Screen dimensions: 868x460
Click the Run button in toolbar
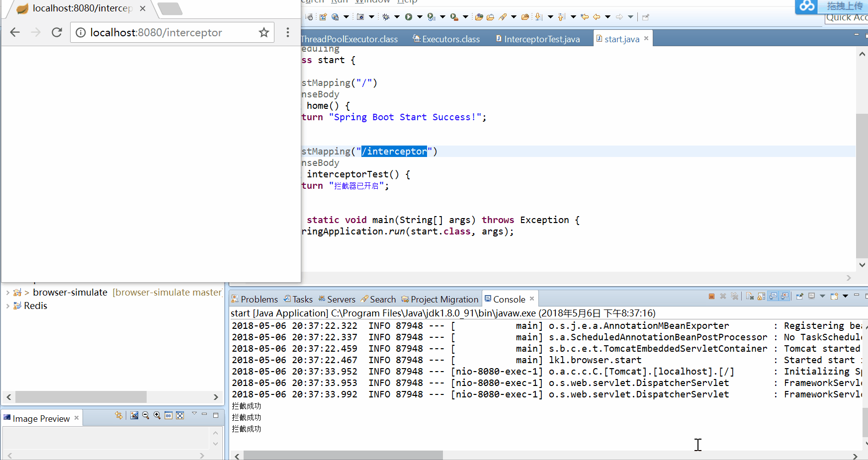click(409, 17)
